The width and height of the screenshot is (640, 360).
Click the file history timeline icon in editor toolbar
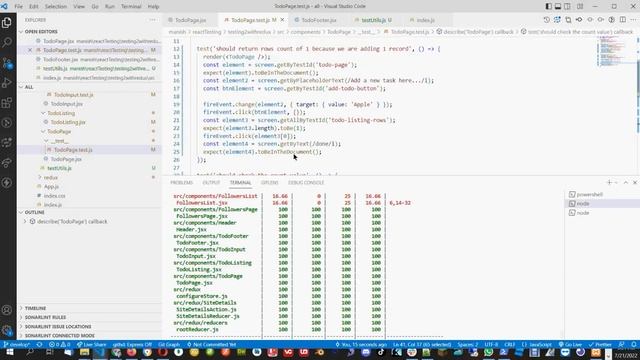tap(547, 20)
